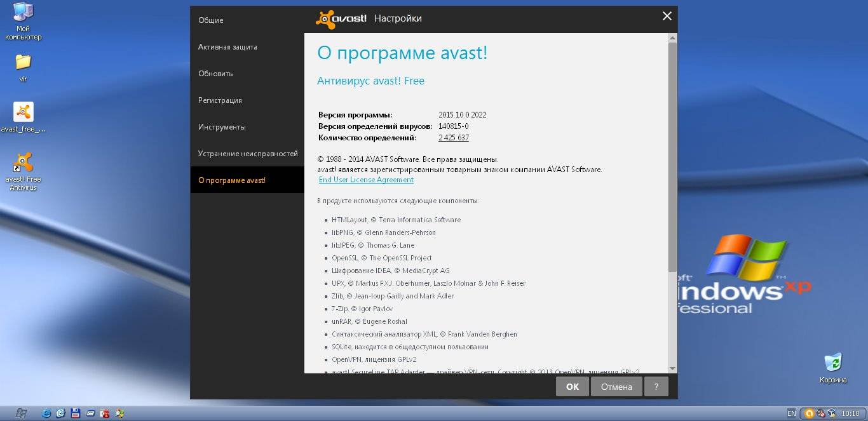This screenshot has width=868, height=421.
Task: Click the libJPEG, © Thomas G. Lane line
Action: coord(373,245)
